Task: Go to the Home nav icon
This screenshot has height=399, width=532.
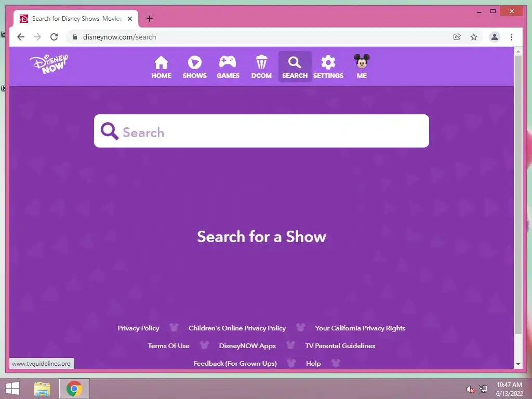Action: coord(161,67)
